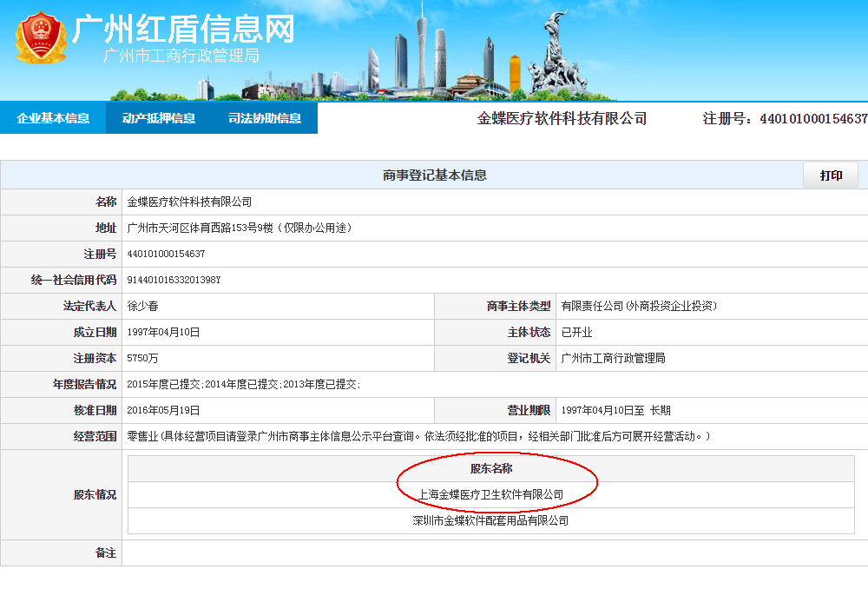Click the 经营范围 label
This screenshot has width=868, height=589.
coord(95,436)
